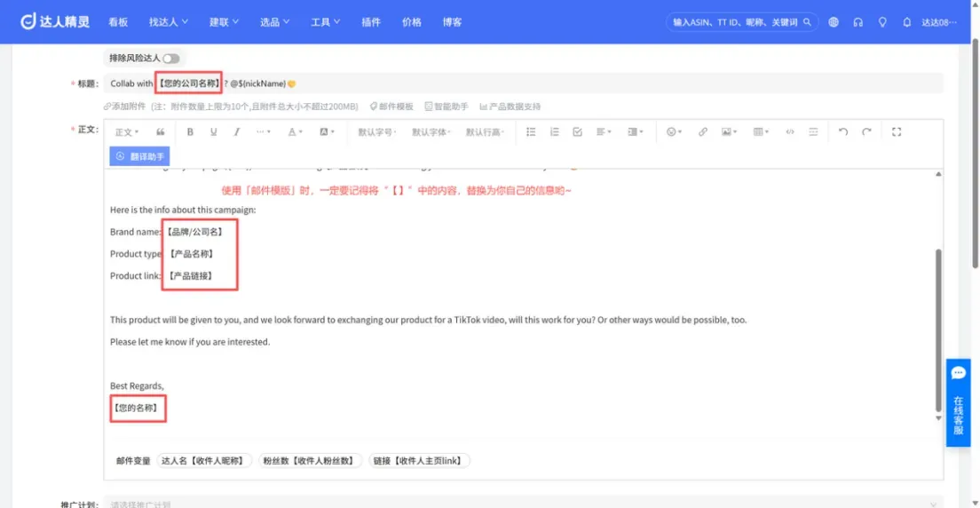Insert the 达人名【收件人昵称】 variable
The image size is (980, 508).
204,460
